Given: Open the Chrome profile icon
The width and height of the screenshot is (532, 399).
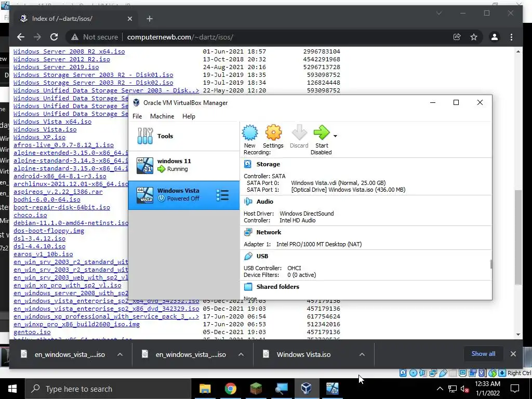Looking at the screenshot, I should point(495,37).
